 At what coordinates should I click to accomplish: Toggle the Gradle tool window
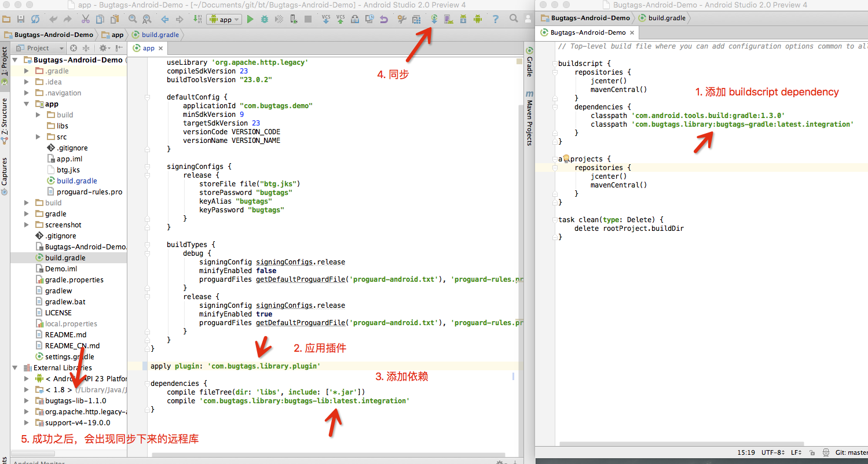tap(529, 62)
